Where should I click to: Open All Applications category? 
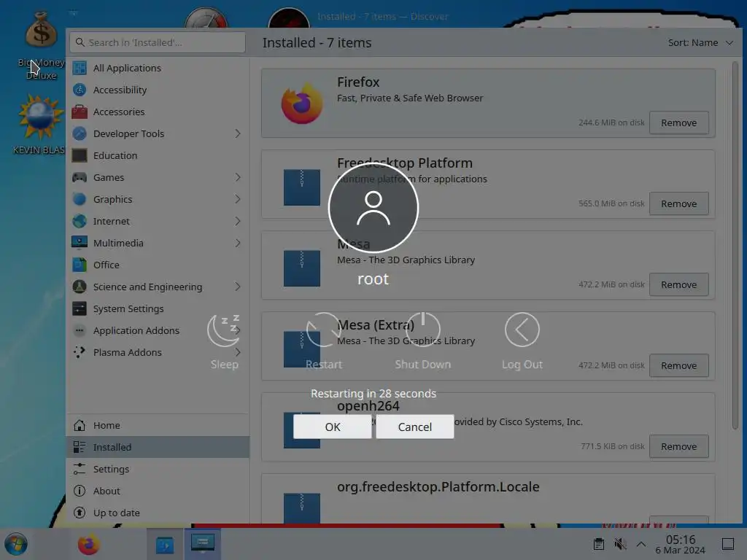click(158, 68)
